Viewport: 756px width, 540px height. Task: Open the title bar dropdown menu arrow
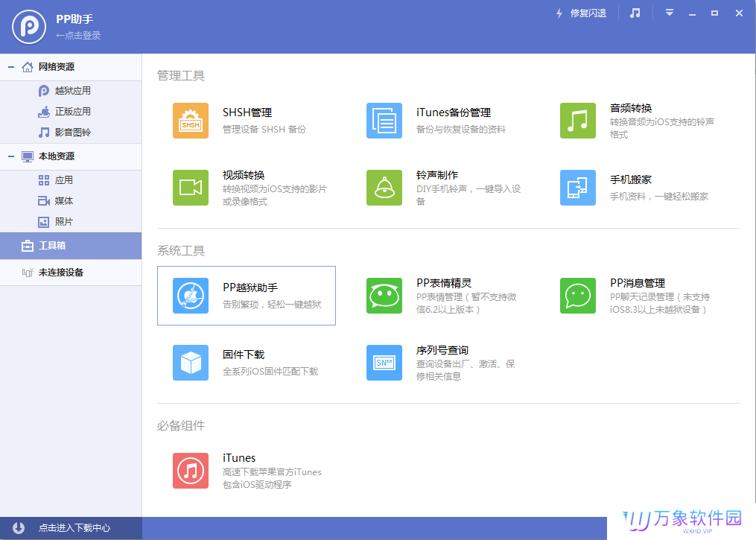point(669,13)
